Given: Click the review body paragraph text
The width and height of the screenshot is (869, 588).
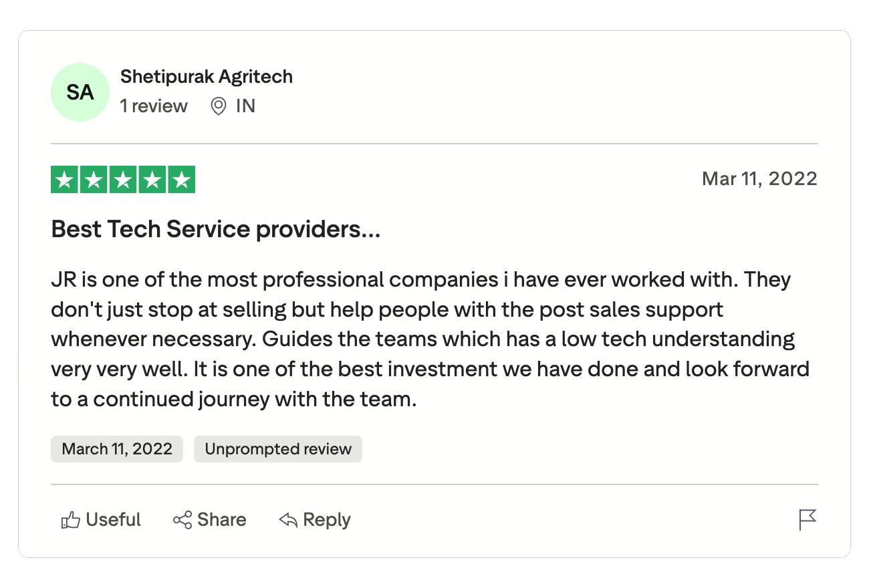Looking at the screenshot, I should 428,339.
